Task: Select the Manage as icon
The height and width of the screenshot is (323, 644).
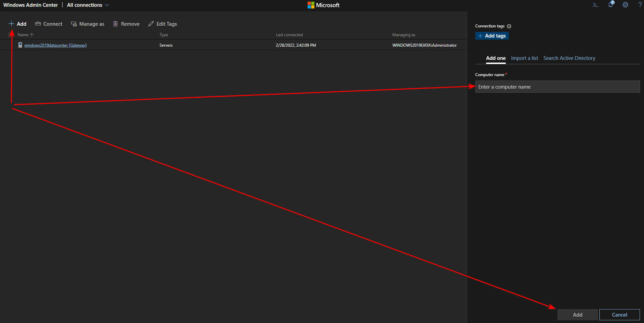Action: 73,24
